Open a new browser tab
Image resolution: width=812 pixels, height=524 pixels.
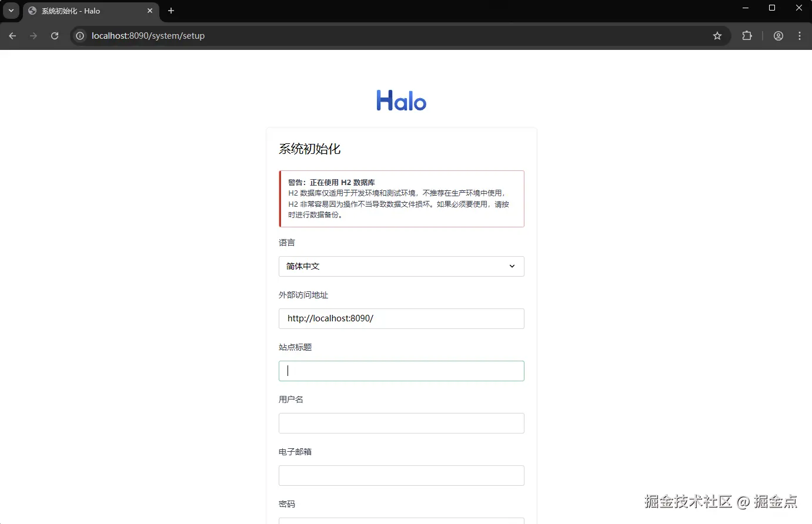point(171,11)
